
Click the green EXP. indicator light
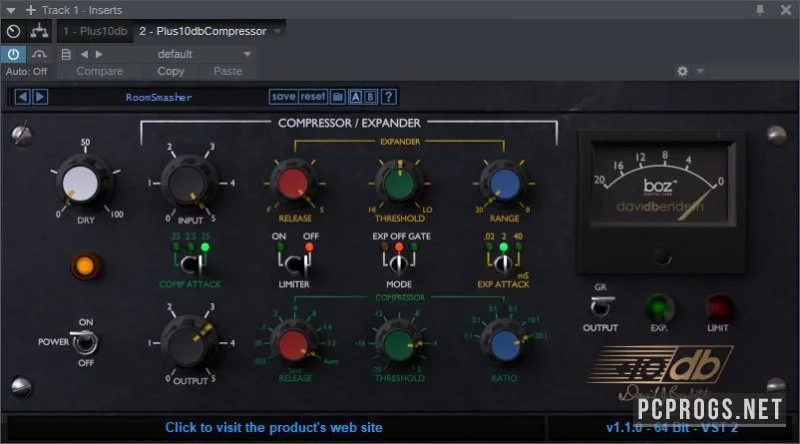pos(659,308)
